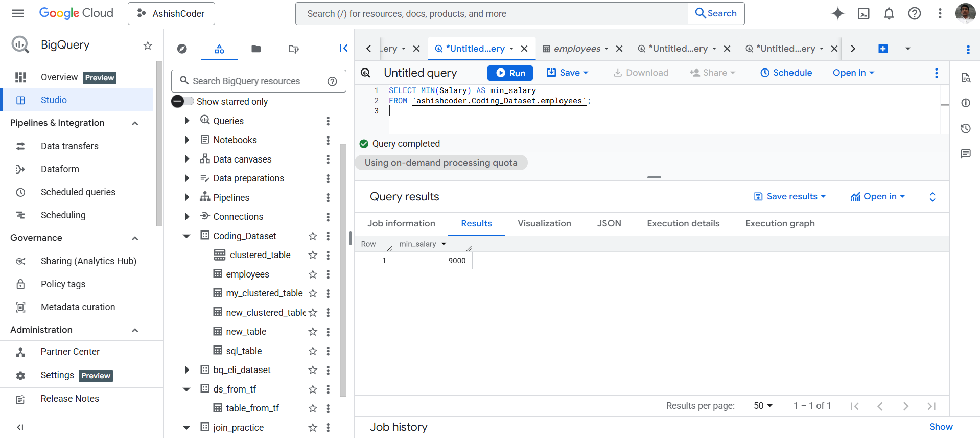980x438 pixels.
Task: Open the Visualization tab
Action: 544,223
